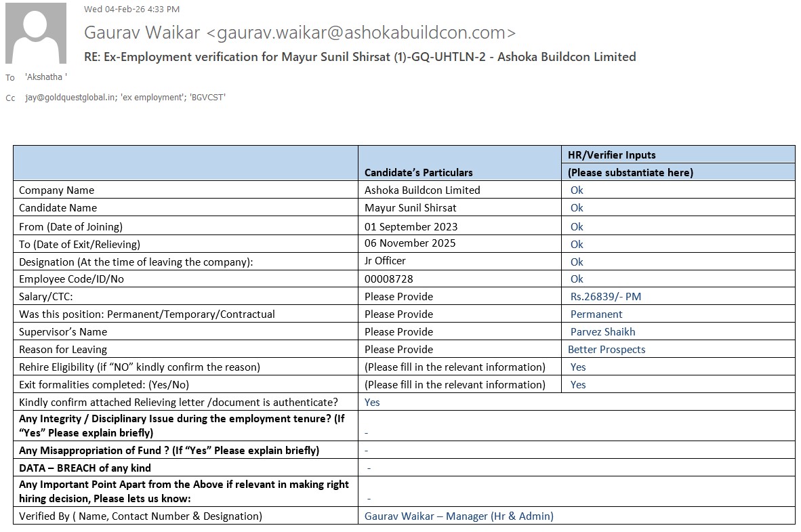The width and height of the screenshot is (801, 532).
Task: Click recipient 'Akshatha' in To field
Action: (x=46, y=77)
